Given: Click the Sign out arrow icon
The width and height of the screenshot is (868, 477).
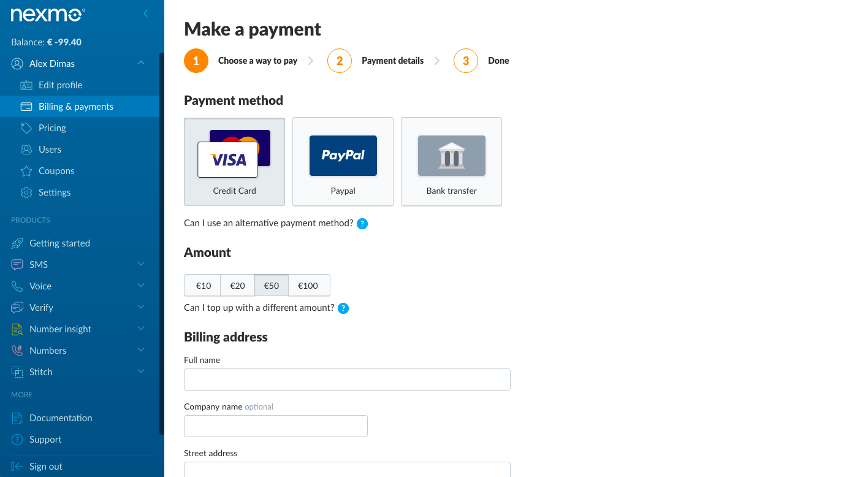Looking at the screenshot, I should pos(17,467).
